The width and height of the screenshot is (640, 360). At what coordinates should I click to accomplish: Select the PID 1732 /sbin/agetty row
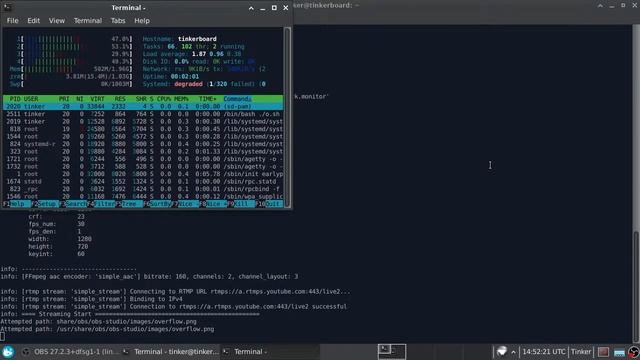[143, 167]
